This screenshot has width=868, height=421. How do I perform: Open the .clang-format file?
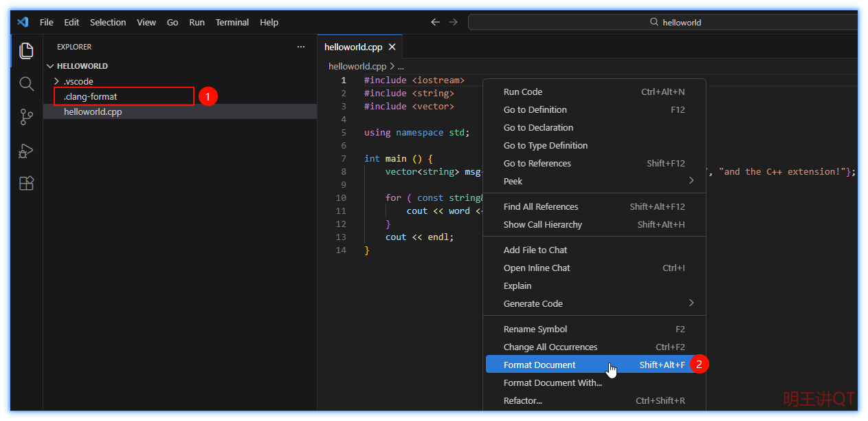(91, 96)
